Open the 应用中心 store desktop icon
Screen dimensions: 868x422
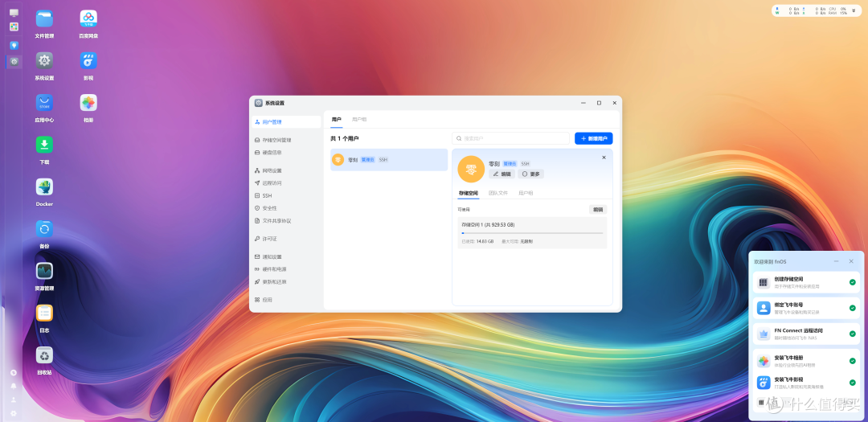(44, 103)
